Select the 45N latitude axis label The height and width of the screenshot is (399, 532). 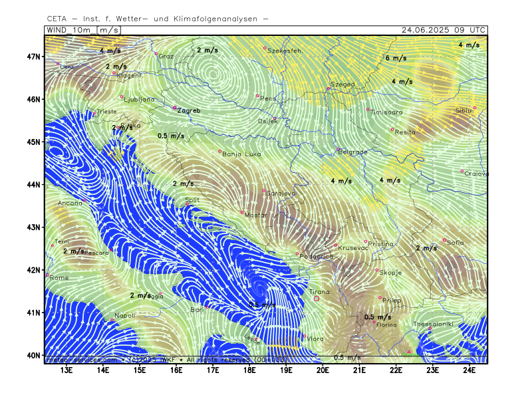click(34, 142)
